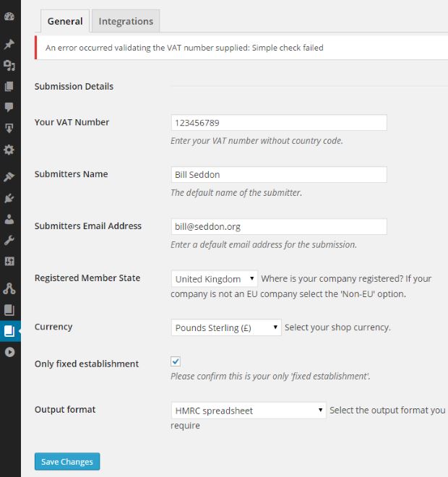Click the Your VAT Number field
Image resolution: width=448 pixels, height=477 pixels.
click(x=279, y=123)
